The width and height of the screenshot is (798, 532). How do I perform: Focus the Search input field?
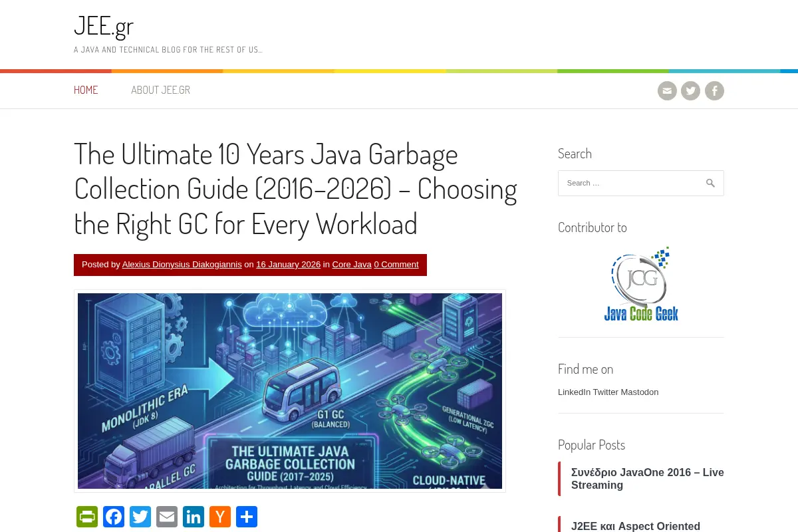coord(640,183)
